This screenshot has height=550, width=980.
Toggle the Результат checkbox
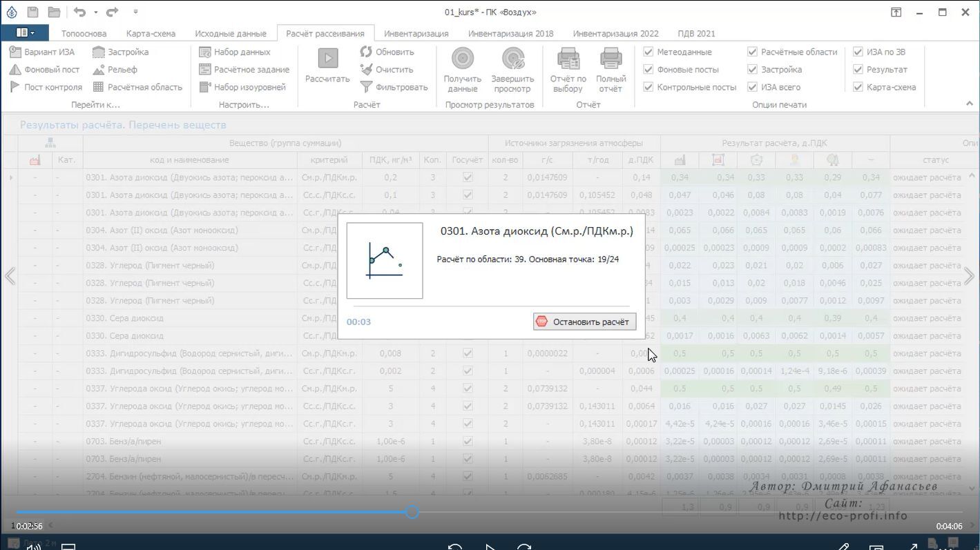[x=858, y=70]
